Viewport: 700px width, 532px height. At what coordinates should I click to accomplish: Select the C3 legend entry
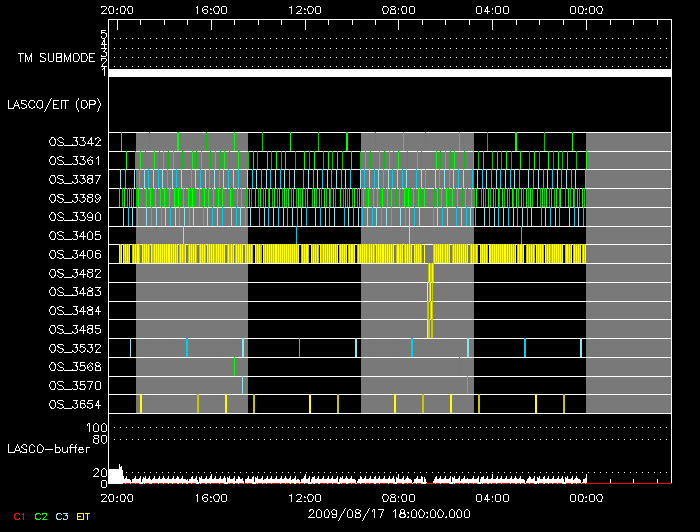click(x=64, y=516)
